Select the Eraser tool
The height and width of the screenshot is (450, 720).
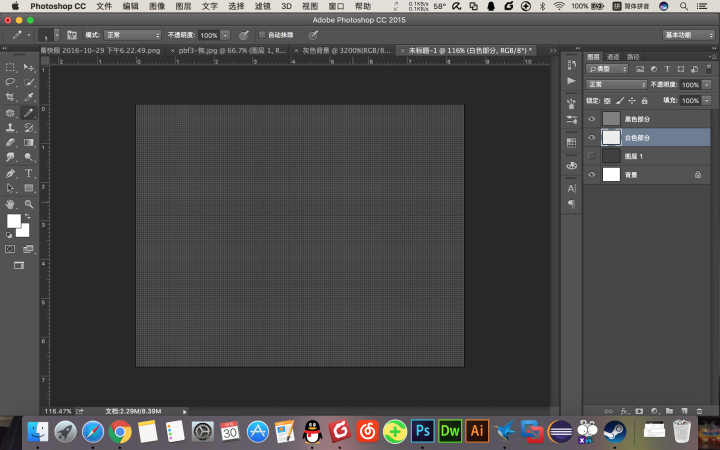10,142
